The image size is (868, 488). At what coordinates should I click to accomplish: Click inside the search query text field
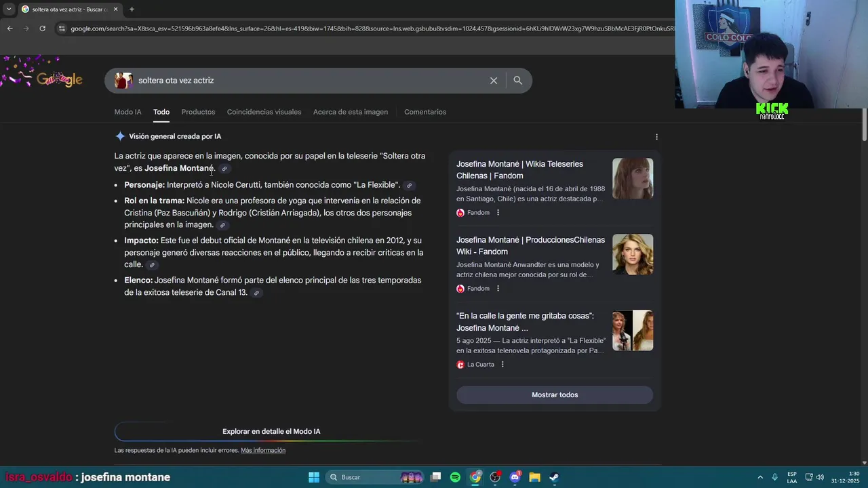tap(309, 81)
